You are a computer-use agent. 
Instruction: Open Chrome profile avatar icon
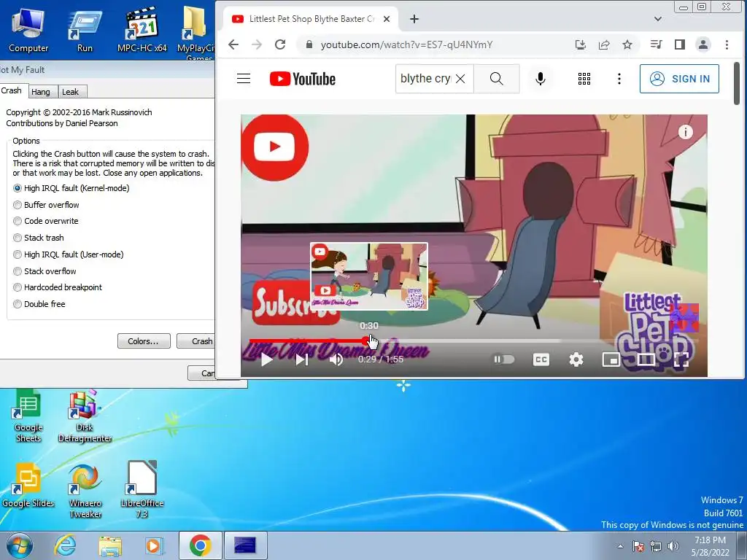click(703, 44)
